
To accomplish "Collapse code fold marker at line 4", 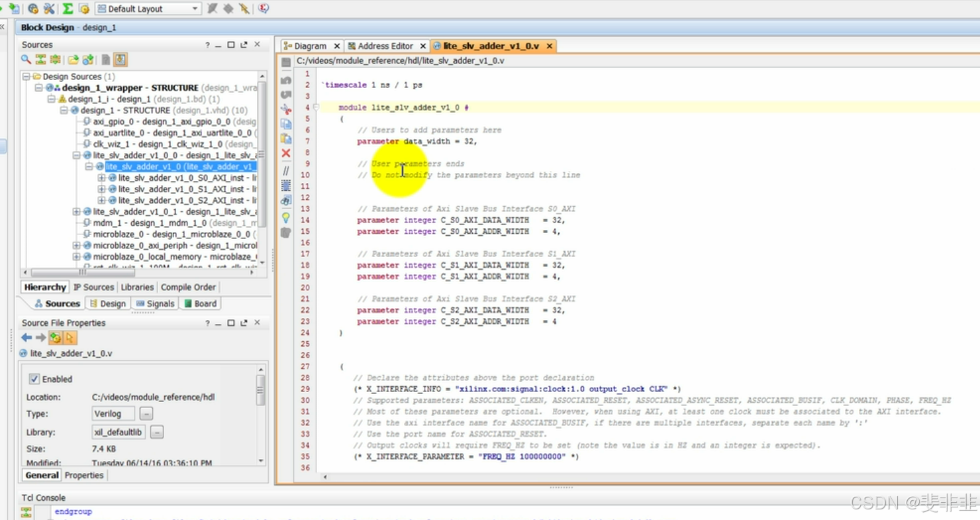I will 317,107.
